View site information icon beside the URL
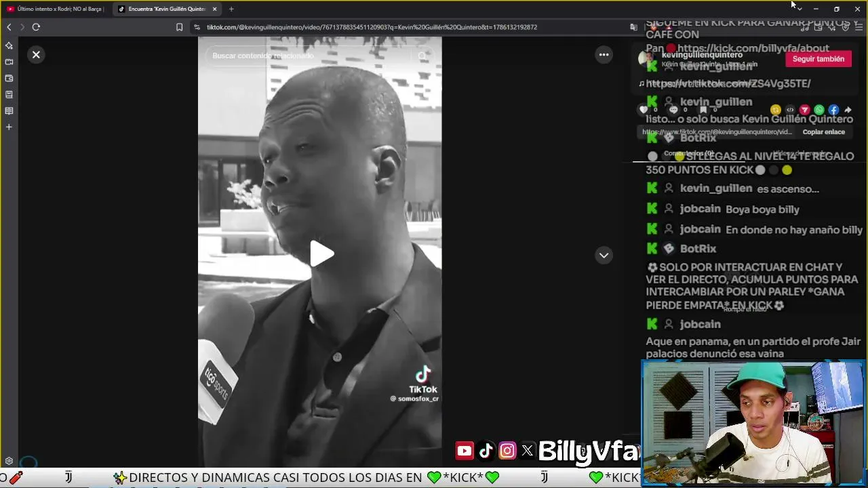 (197, 27)
